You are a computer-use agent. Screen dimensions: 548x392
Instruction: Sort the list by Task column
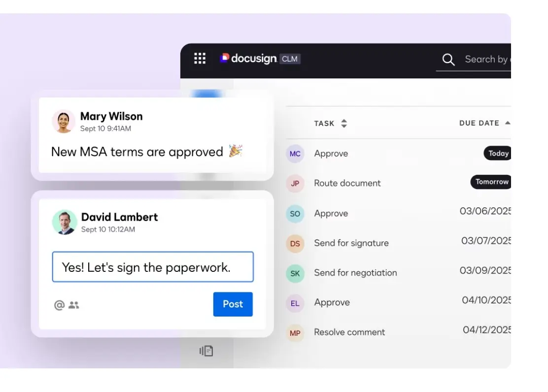pyautogui.click(x=344, y=124)
